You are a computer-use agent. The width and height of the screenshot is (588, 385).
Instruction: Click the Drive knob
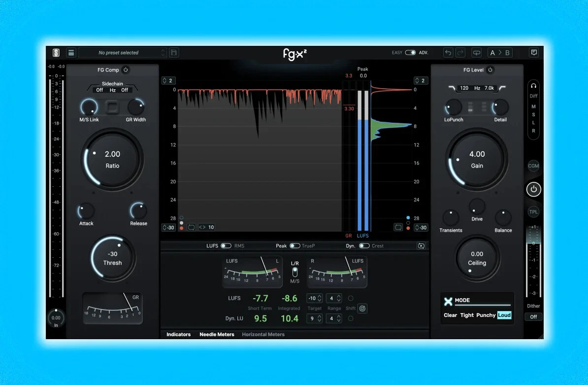[x=477, y=207]
